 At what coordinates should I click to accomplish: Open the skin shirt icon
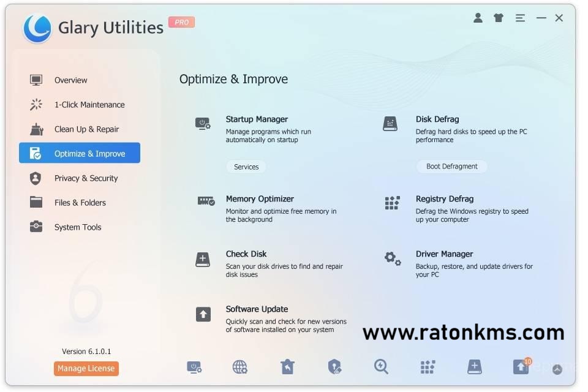pos(499,18)
